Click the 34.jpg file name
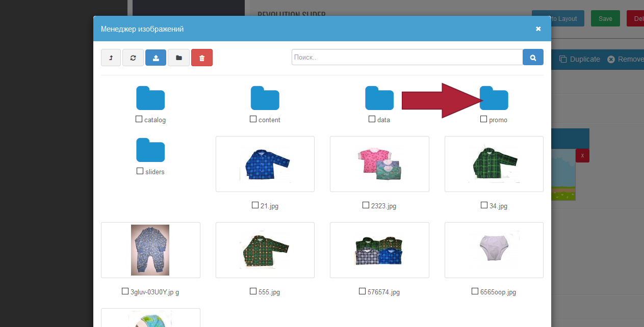Image resolution: width=644 pixels, height=327 pixels. pyautogui.click(x=498, y=206)
